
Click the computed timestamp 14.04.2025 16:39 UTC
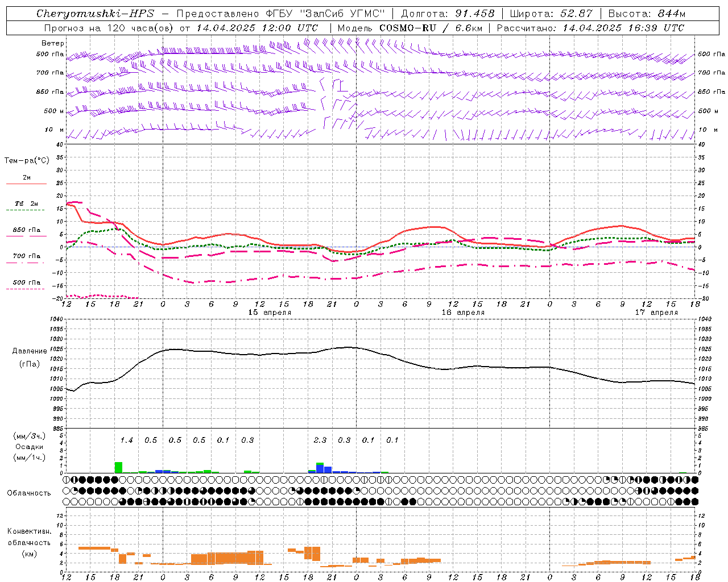623,28
